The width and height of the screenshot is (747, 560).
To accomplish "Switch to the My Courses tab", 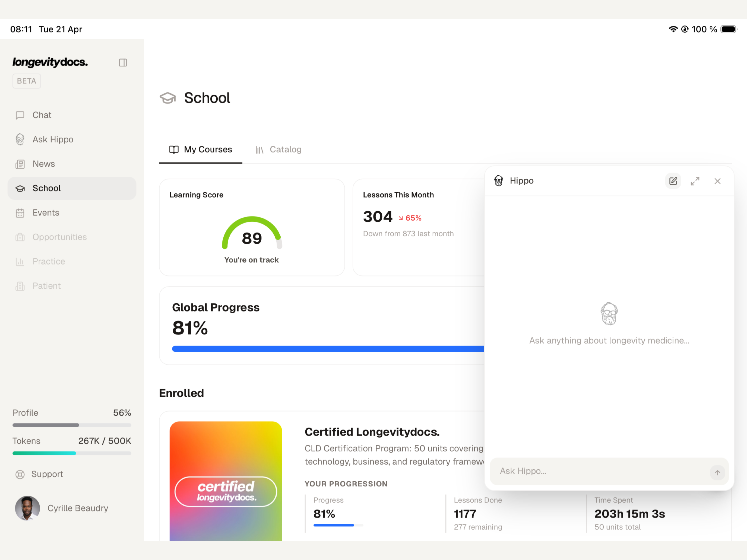I will click(x=201, y=149).
